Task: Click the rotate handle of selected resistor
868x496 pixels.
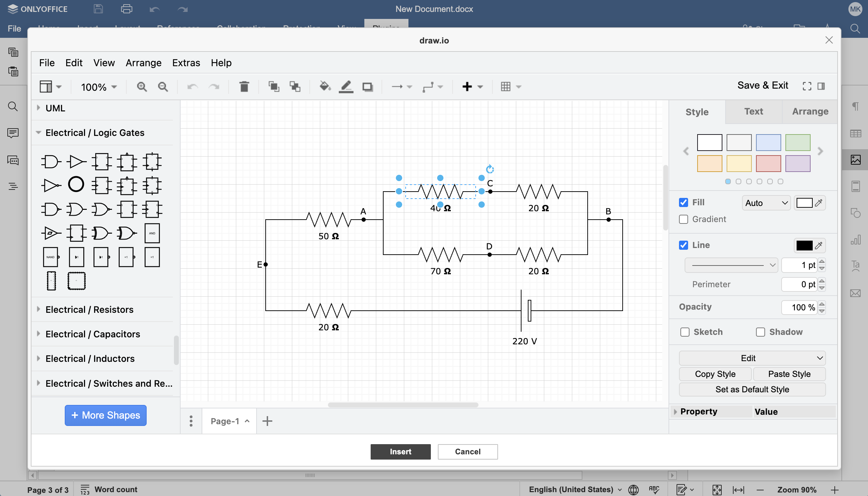Action: [x=490, y=169]
